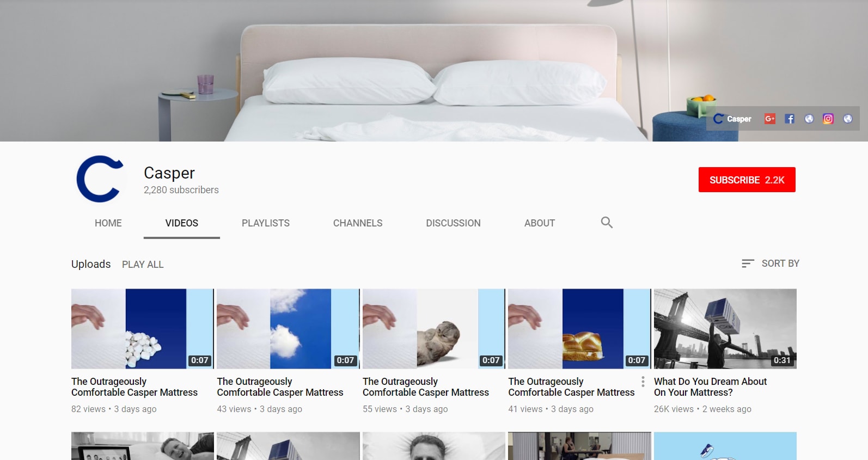
Task: Open video title with 55 views
Action: click(426, 387)
